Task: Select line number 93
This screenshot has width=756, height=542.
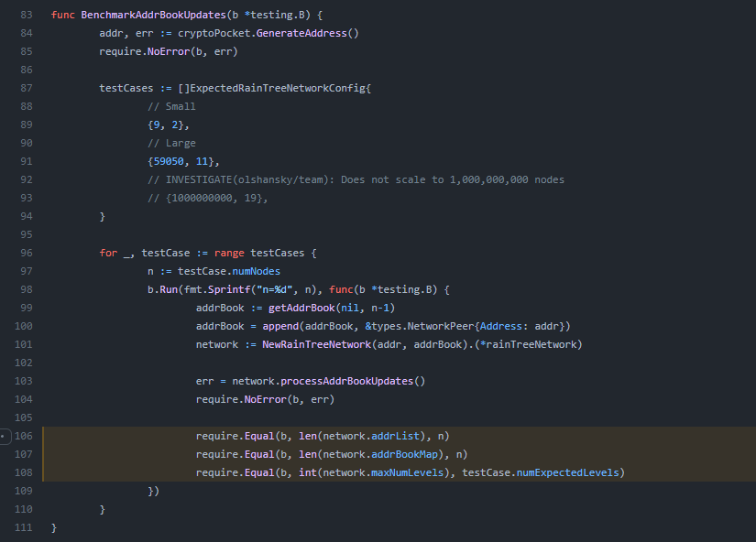Action: [27, 198]
